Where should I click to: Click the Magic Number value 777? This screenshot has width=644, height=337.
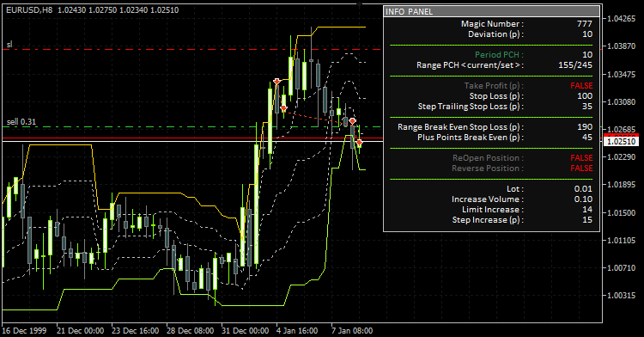[x=585, y=24]
